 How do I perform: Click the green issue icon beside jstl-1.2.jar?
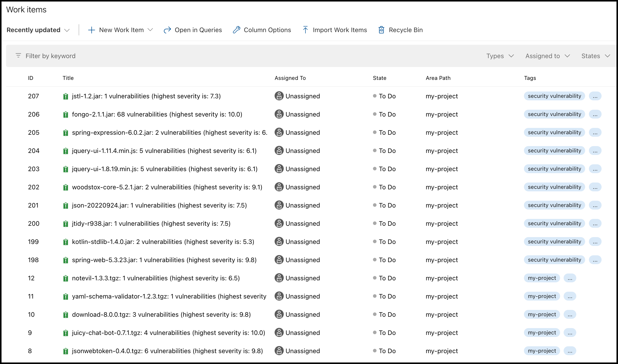coord(66,96)
